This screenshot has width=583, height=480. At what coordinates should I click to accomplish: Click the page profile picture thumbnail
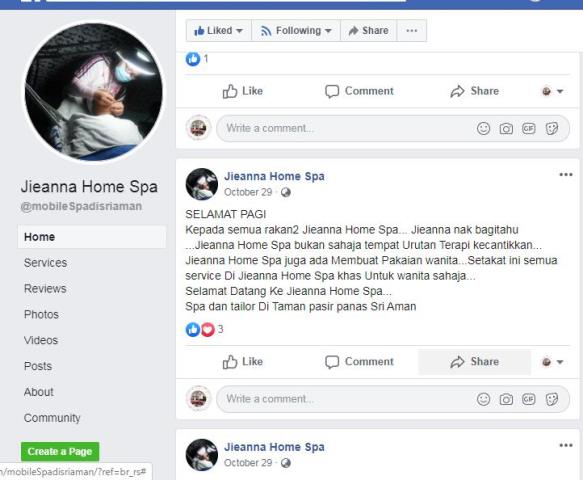pyautogui.click(x=93, y=92)
